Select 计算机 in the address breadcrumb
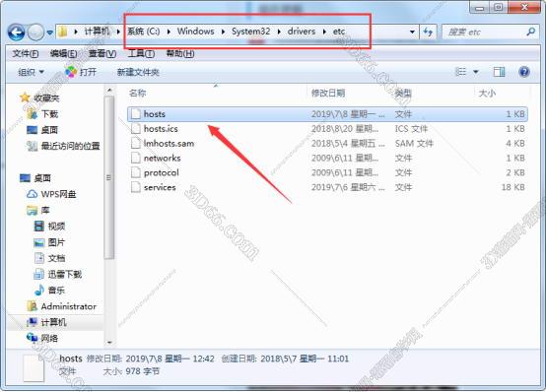The height and width of the screenshot is (392, 546). tap(97, 32)
